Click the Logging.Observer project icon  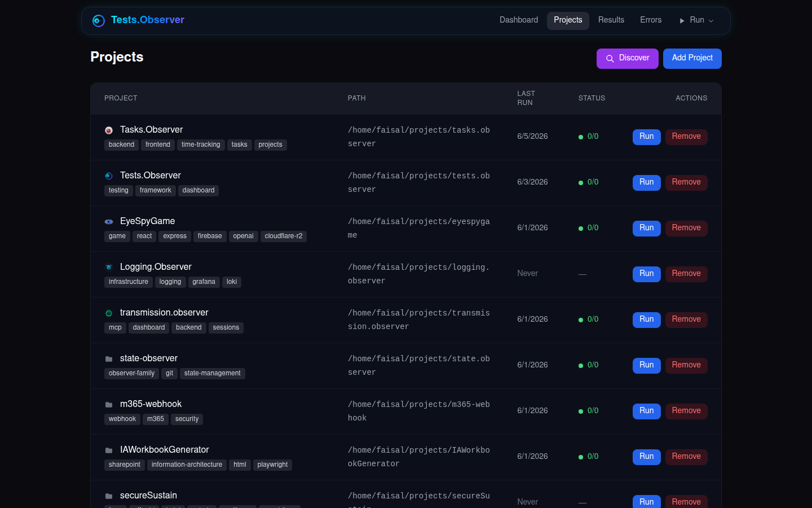(x=109, y=268)
